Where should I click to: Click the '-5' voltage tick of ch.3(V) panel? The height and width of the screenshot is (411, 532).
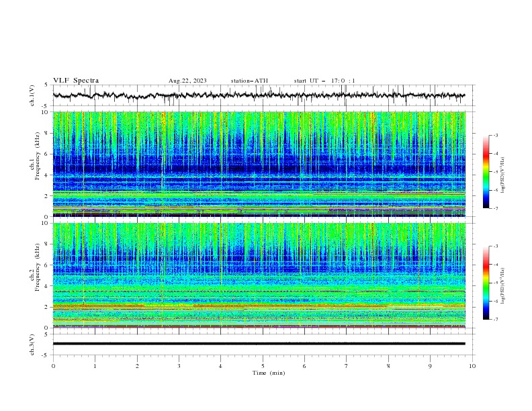[x=45, y=355]
